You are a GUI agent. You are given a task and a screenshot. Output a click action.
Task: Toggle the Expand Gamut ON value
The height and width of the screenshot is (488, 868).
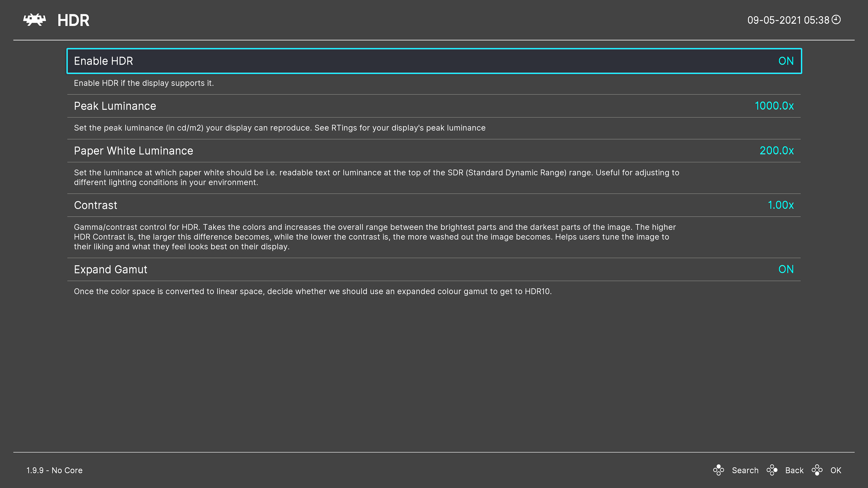[786, 270]
